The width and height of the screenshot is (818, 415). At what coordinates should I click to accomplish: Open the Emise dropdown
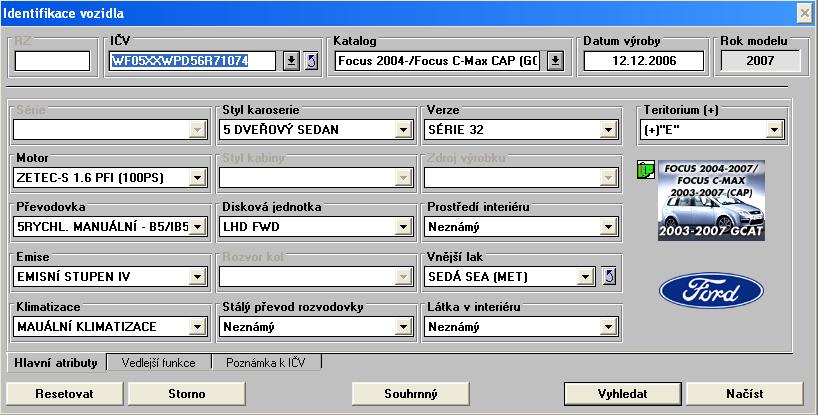click(x=197, y=276)
